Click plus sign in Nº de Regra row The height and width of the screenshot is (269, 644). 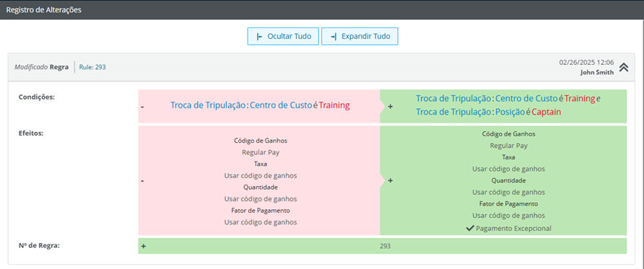144,246
